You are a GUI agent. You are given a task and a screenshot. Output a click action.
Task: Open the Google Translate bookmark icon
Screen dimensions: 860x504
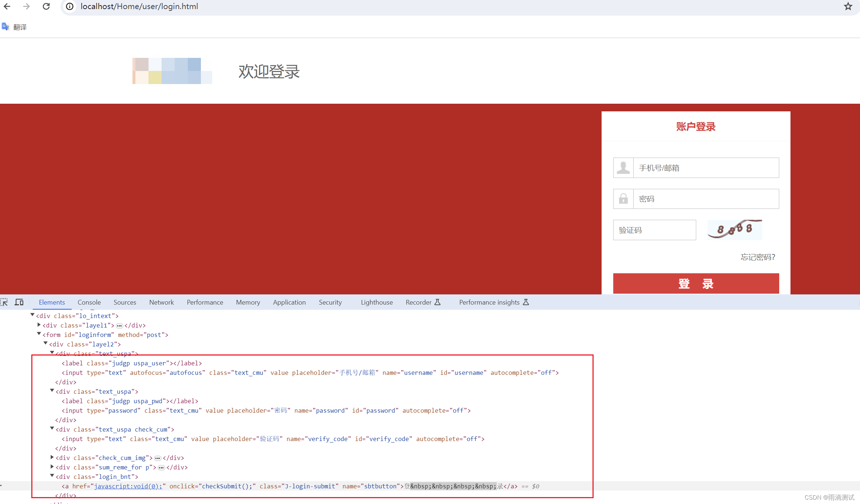click(x=5, y=27)
